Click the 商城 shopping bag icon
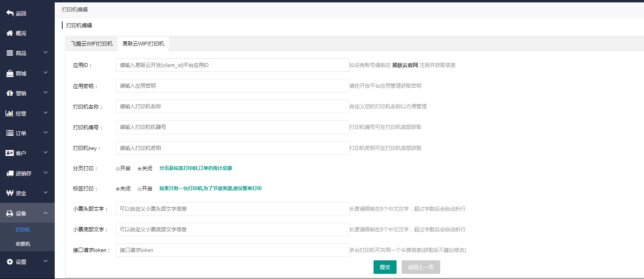This screenshot has height=279, width=644. click(10, 73)
